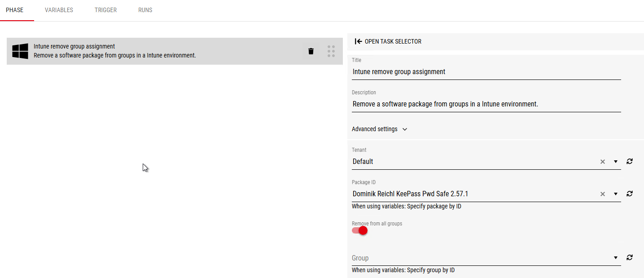The height and width of the screenshot is (278, 644).
Task: Refresh the Group list
Action: coord(630,257)
